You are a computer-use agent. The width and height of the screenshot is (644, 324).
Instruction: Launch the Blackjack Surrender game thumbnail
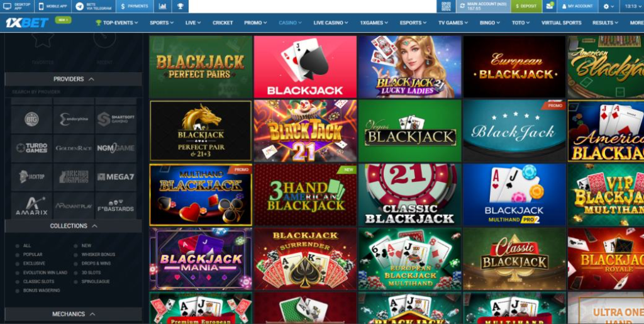coord(305,259)
